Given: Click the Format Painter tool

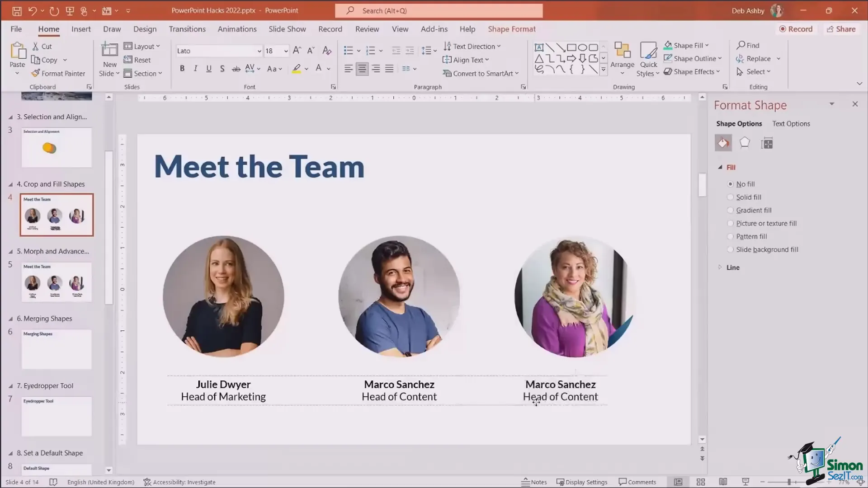Looking at the screenshot, I should tap(58, 73).
